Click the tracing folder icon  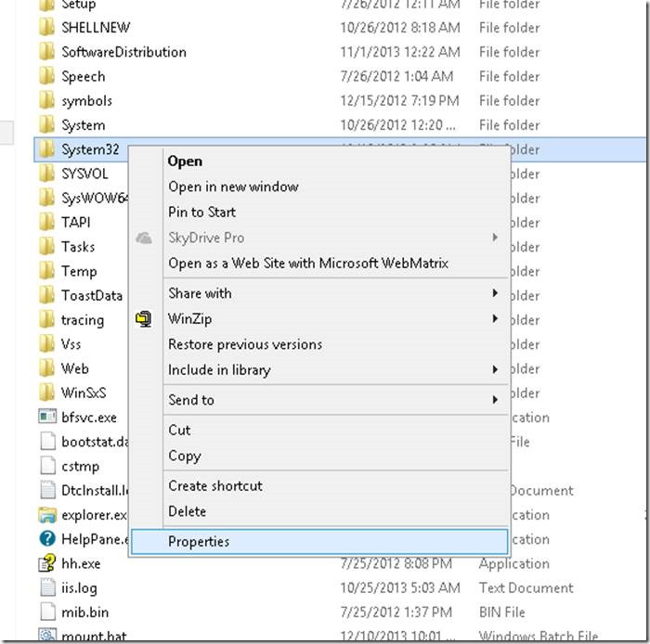[x=46, y=320]
